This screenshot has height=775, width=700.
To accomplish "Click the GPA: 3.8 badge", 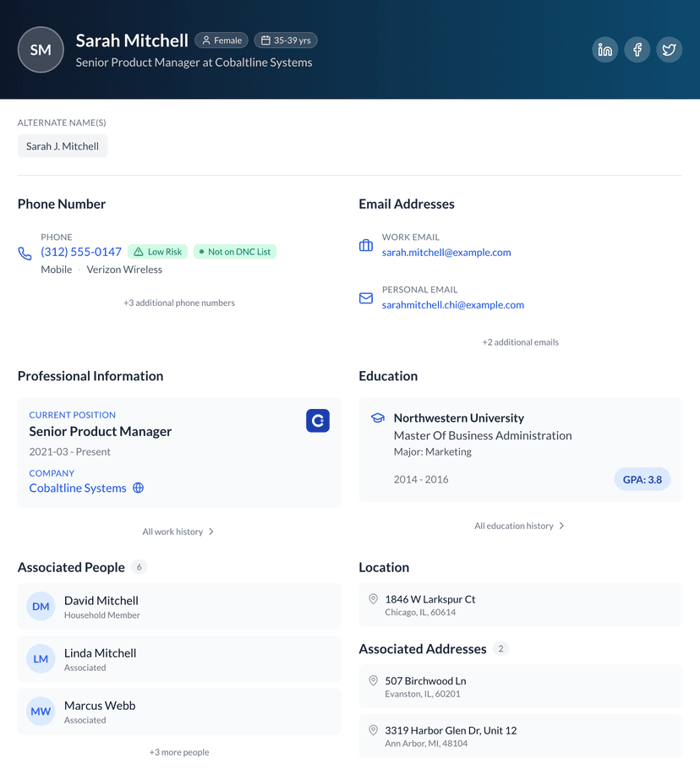I will (x=643, y=479).
